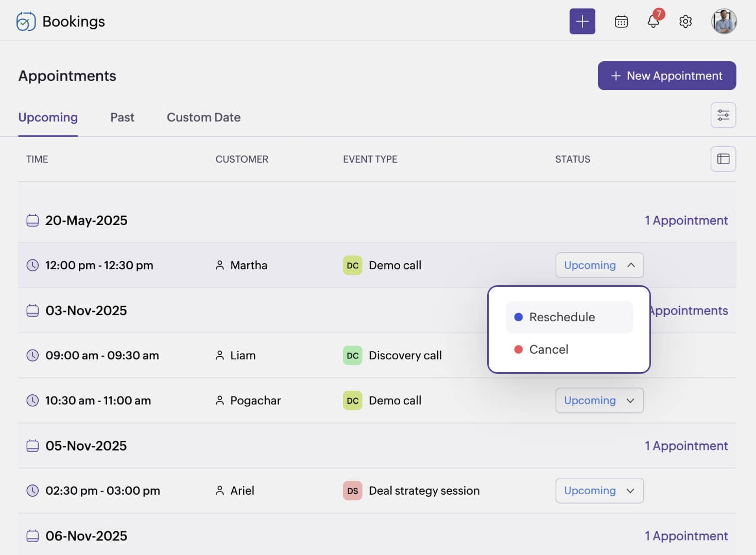Collapse Martha's Upcoming status dropdown

click(599, 265)
